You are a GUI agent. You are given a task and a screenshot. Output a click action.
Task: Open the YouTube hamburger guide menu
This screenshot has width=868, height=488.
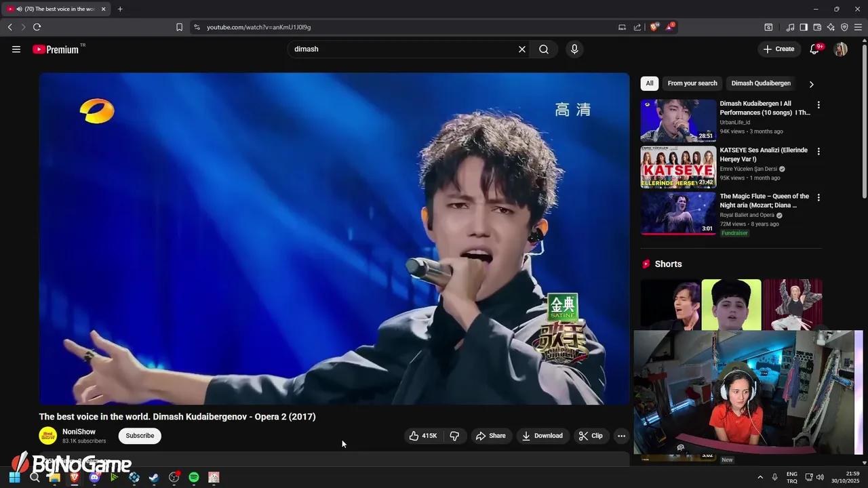(x=16, y=49)
